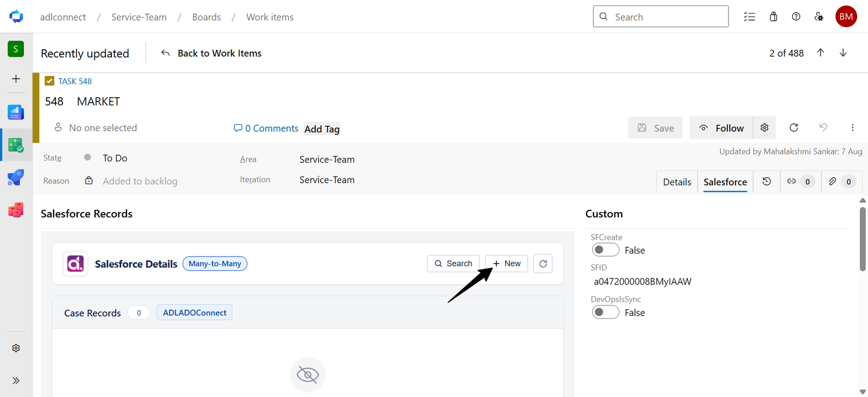Viewport: 868px width, 397px height.
Task: Open the TASK 548 link
Action: click(x=75, y=81)
